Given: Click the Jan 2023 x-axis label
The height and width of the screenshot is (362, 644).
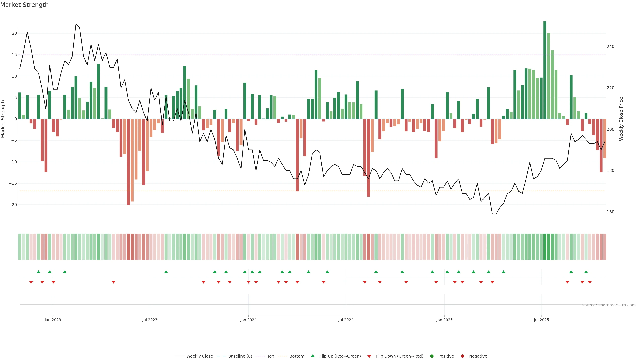Looking at the screenshot, I should click(53, 320).
